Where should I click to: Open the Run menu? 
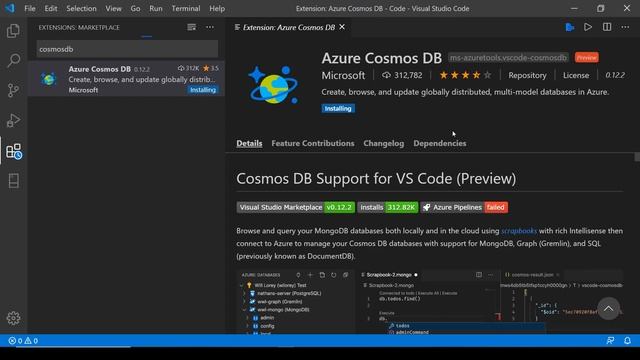156,9
